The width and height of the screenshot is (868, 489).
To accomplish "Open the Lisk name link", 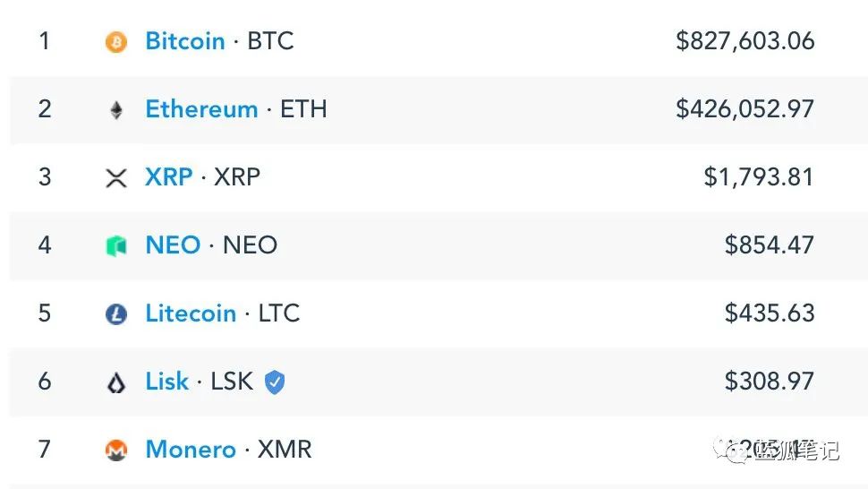I will coord(167,382).
